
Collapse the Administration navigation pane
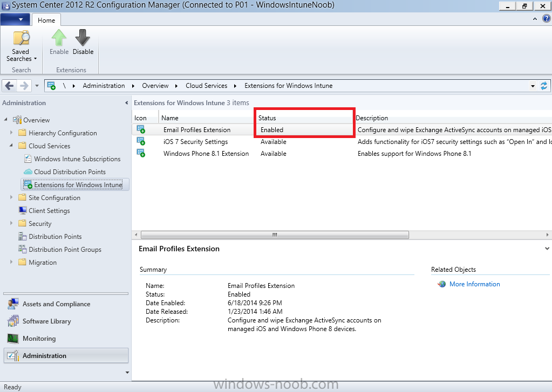point(126,103)
